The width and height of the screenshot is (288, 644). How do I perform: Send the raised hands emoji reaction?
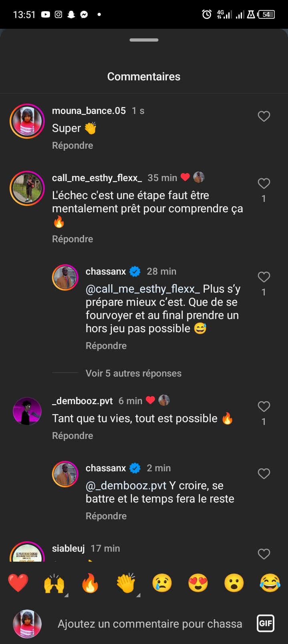pos(54,583)
